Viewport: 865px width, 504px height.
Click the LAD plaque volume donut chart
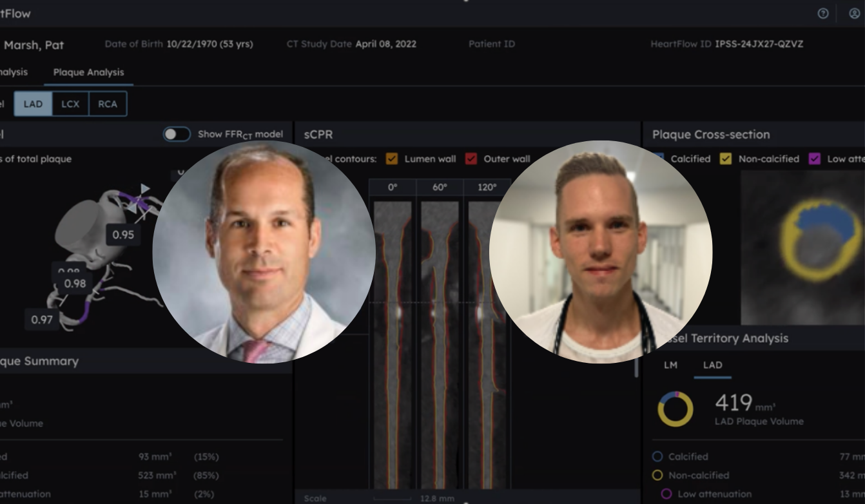click(675, 409)
